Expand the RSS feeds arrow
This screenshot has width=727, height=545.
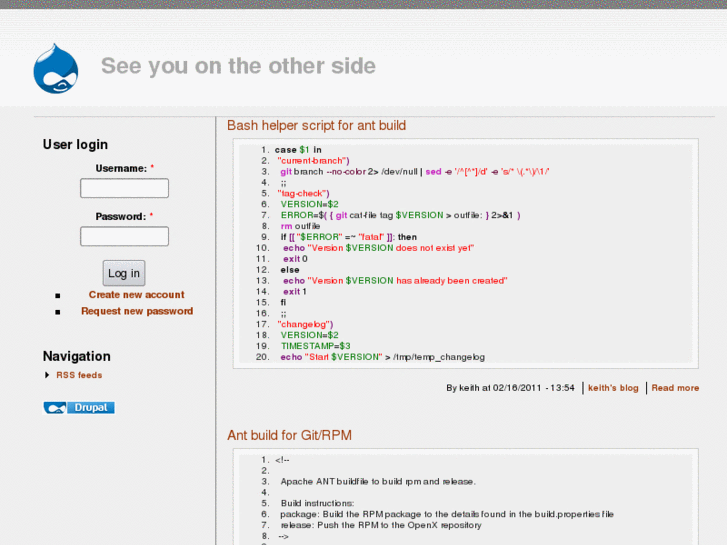pyautogui.click(x=46, y=375)
